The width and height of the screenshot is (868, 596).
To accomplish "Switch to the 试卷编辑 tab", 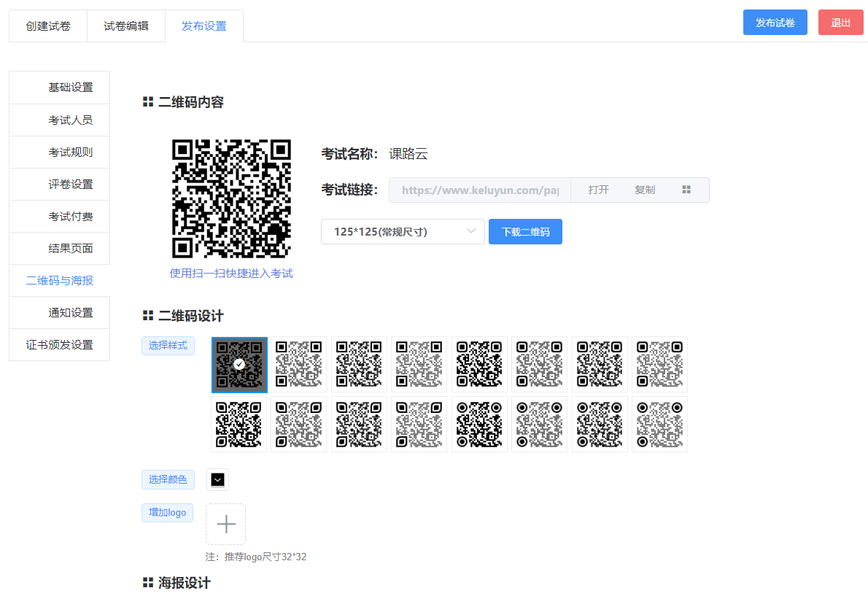I will point(126,26).
